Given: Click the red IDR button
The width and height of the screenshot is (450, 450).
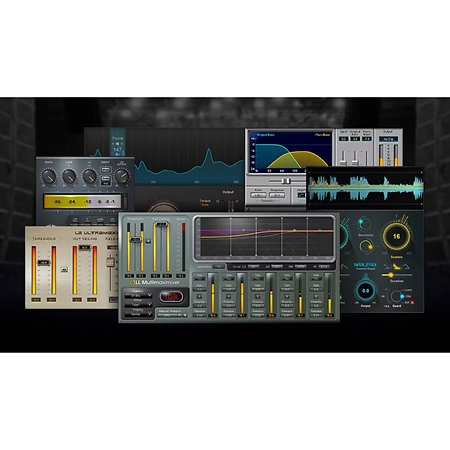Looking at the screenshot, I should (171, 296).
